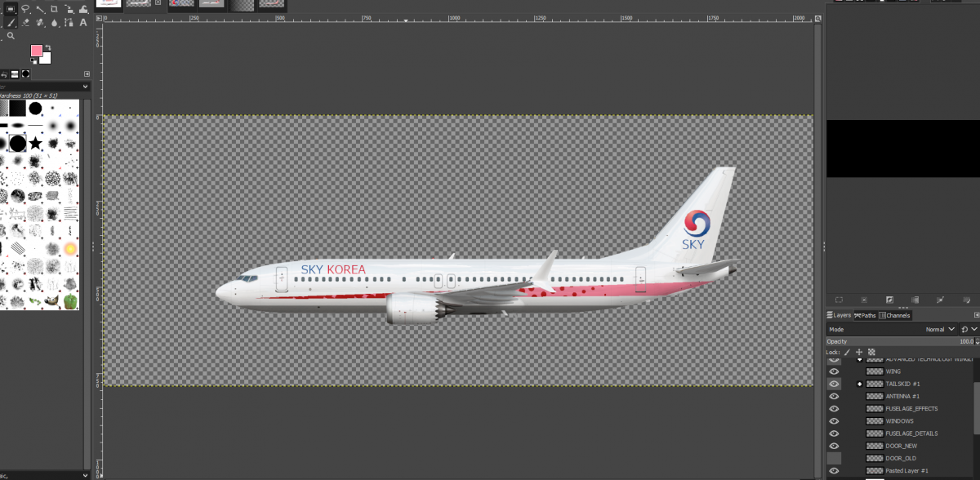Collapse the ADVANCED TECHNOLOGY WINGLET layer group
The image size is (980, 480).
click(859, 359)
